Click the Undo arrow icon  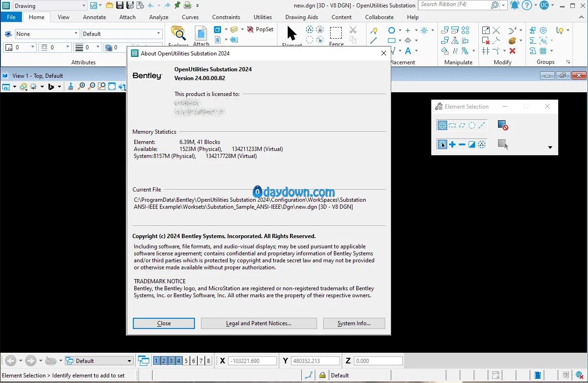(x=151, y=6)
